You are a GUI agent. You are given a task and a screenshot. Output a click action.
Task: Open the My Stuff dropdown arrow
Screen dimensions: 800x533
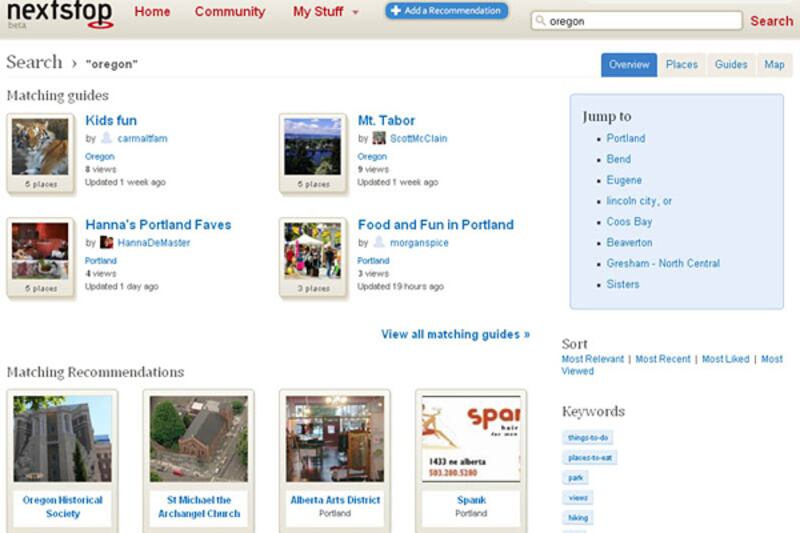[356, 12]
